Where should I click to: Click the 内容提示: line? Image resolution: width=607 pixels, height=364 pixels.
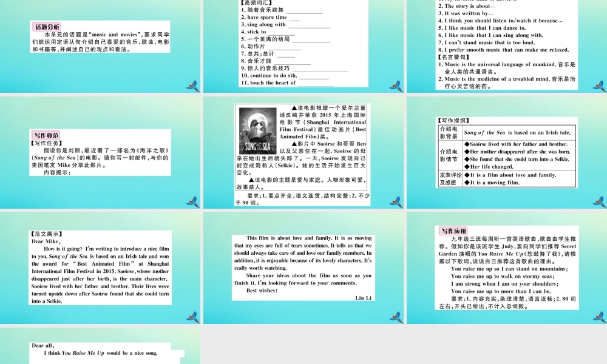pyautogui.click(x=57, y=172)
